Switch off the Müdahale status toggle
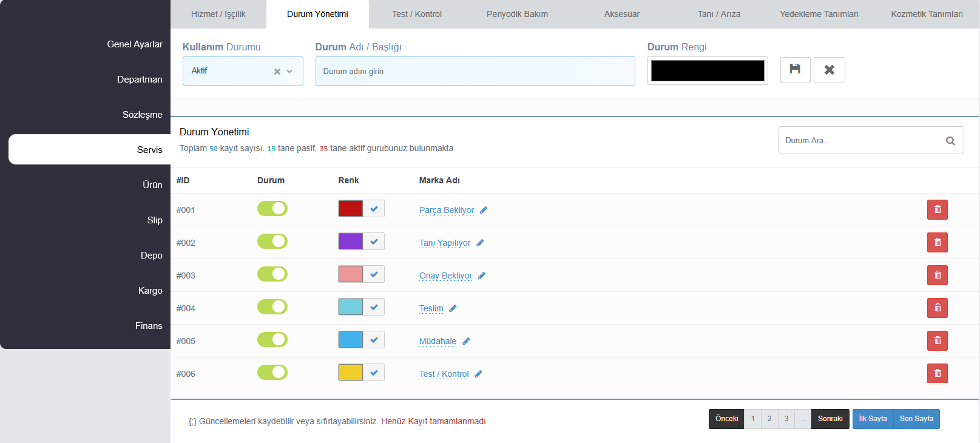Screen dimensions: 980x443 coord(272,339)
